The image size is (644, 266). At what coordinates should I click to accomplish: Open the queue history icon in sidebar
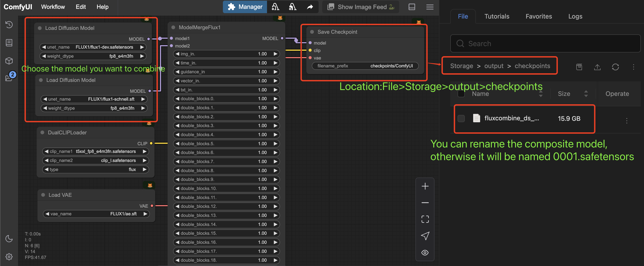9,24
